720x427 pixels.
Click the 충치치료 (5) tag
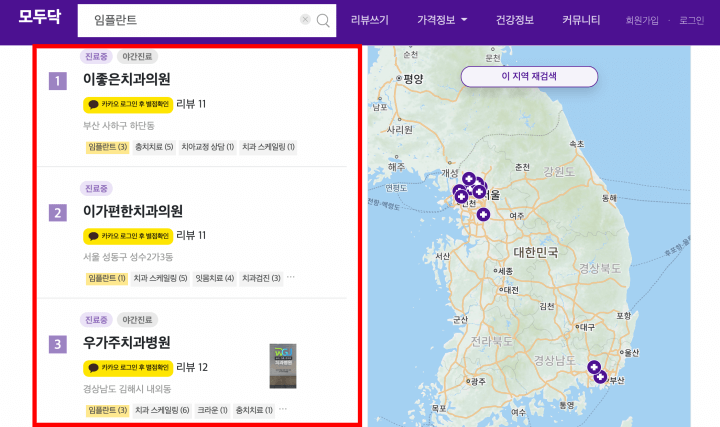coord(154,147)
